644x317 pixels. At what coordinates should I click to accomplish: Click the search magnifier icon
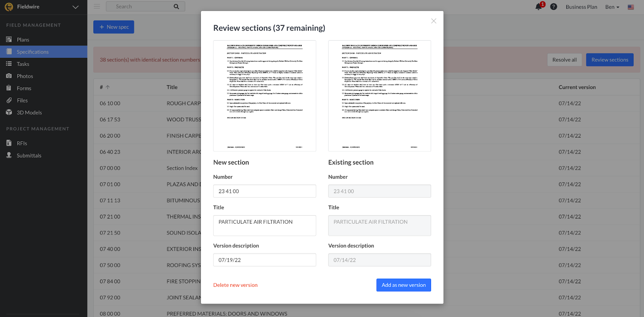click(x=176, y=6)
